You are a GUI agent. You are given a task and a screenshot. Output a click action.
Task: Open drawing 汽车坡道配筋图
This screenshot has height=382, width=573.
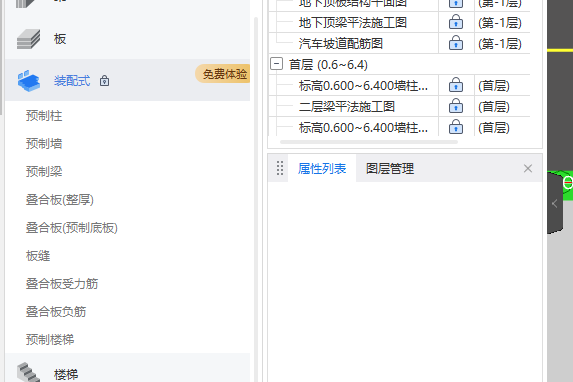(341, 44)
